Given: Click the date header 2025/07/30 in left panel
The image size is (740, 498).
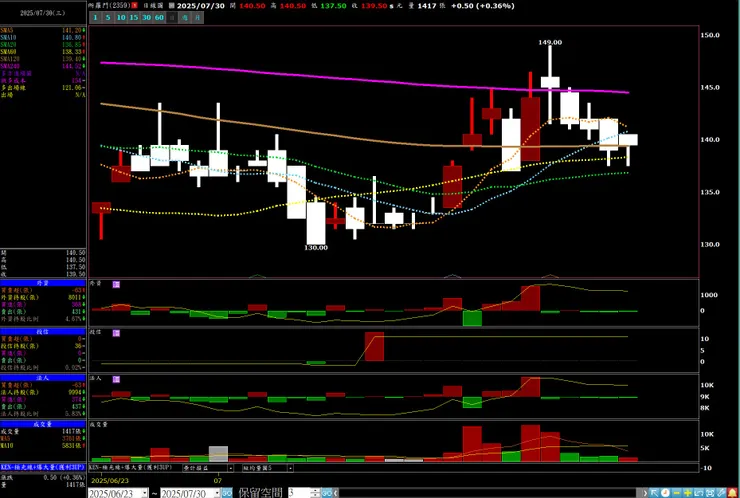Looking at the screenshot, I should tap(43, 13).
